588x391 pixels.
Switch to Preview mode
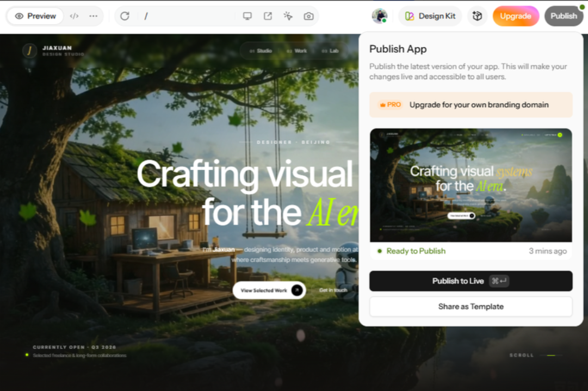pos(35,16)
